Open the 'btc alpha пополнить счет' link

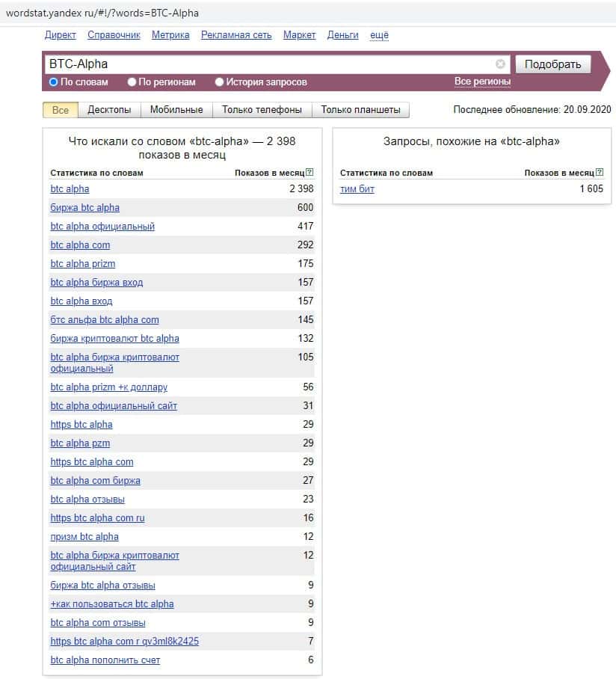point(105,660)
